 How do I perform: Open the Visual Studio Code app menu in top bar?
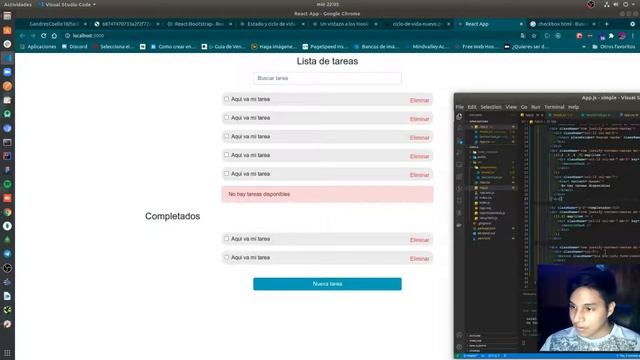67,4
